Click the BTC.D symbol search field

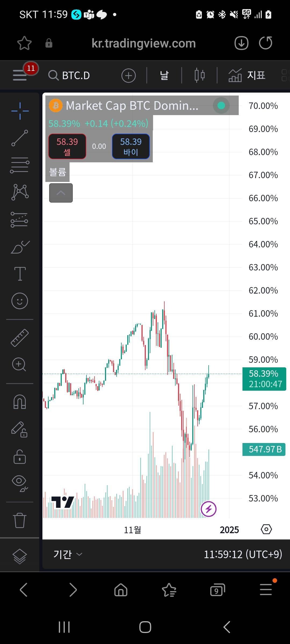pos(76,75)
